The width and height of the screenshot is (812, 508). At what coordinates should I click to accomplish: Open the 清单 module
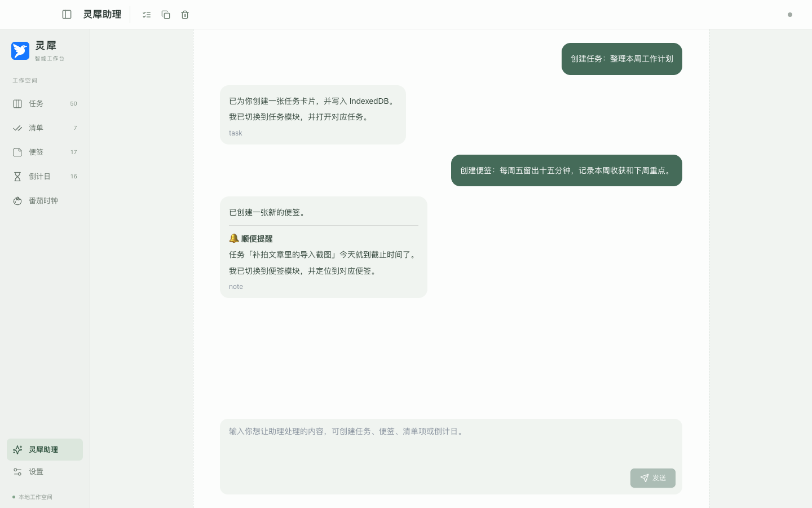(x=45, y=128)
